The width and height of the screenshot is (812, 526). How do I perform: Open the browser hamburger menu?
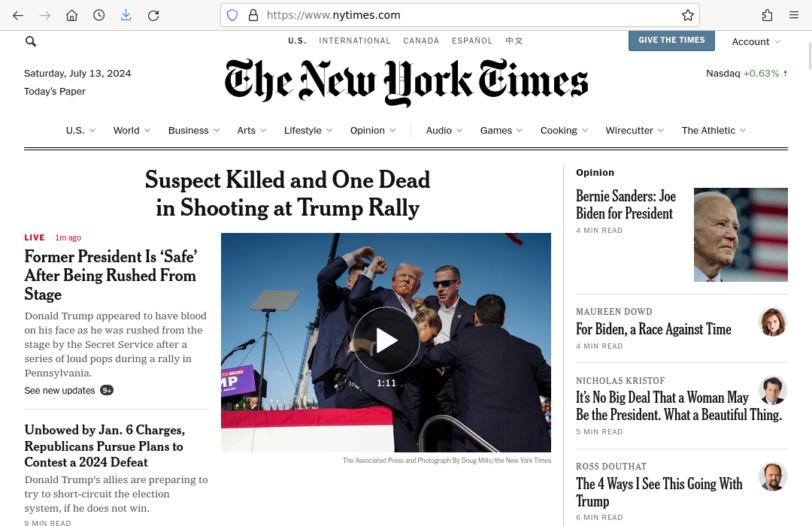tap(794, 15)
